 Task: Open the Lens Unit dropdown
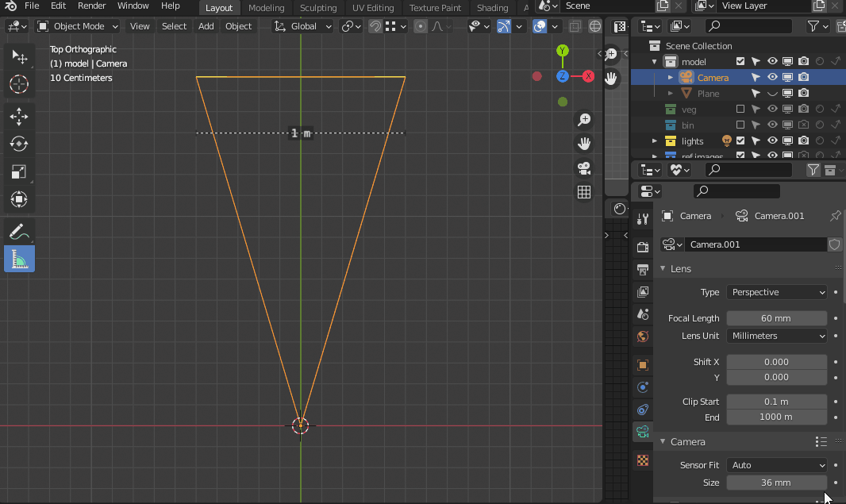click(776, 336)
